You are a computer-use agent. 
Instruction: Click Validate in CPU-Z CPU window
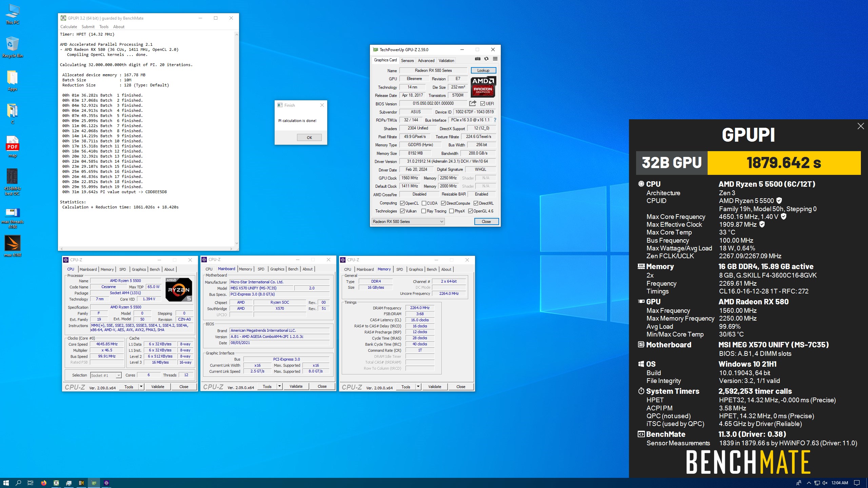tap(158, 387)
